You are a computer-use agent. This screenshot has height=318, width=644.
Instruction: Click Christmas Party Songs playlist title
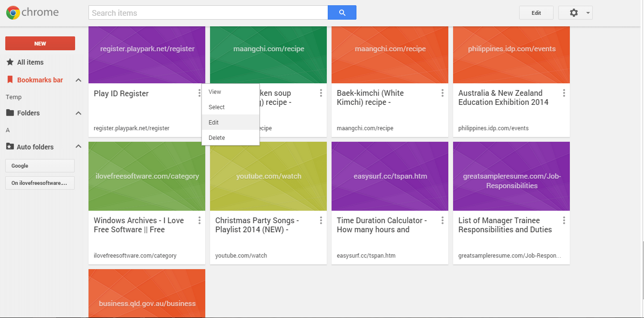[257, 225]
